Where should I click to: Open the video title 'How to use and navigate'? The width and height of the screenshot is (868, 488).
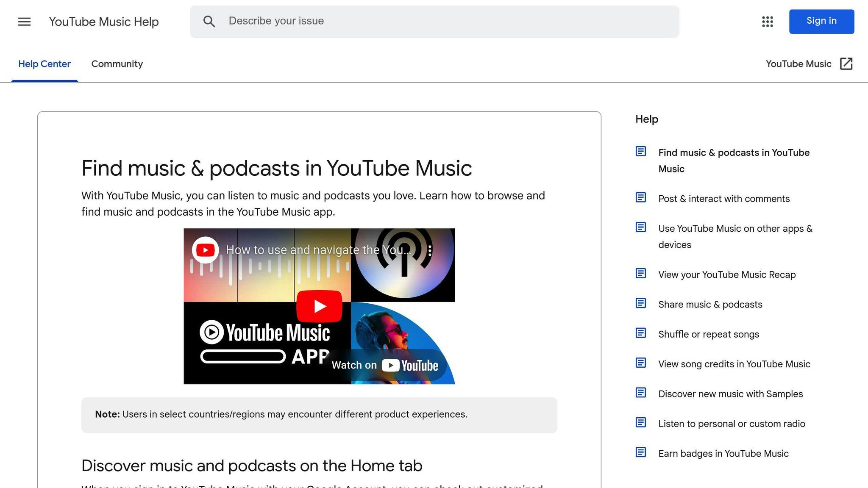click(x=318, y=250)
